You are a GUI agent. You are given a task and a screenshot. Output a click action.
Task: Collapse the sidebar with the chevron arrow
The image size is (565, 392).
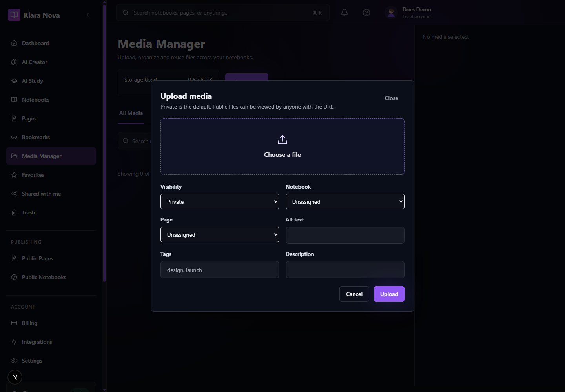pos(87,15)
